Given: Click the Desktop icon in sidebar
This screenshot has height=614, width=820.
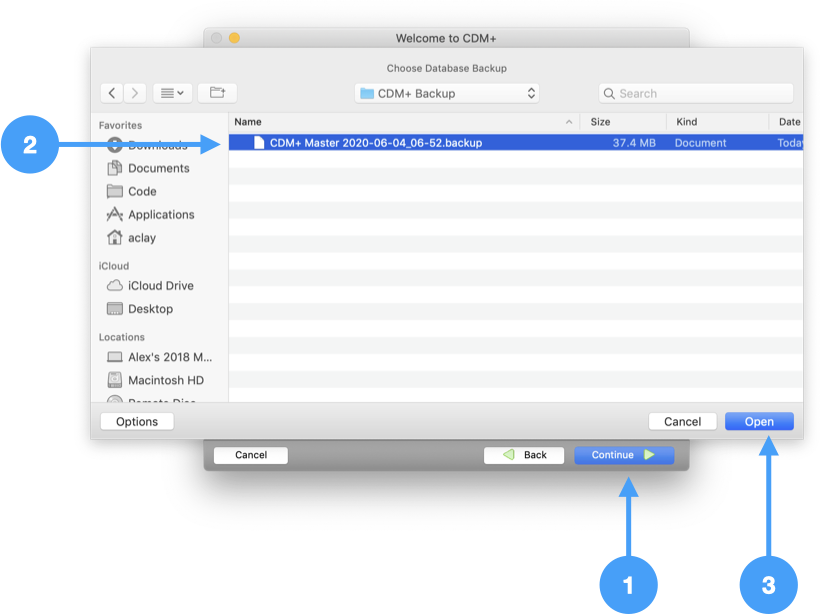Looking at the screenshot, I should click(x=115, y=309).
